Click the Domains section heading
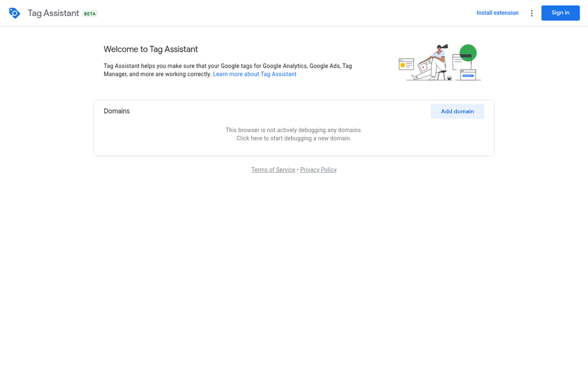 coord(117,111)
